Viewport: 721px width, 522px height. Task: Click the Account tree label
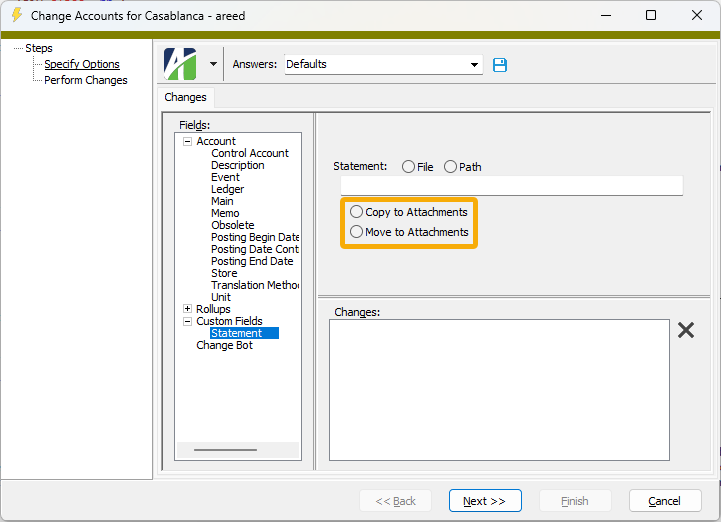click(216, 141)
